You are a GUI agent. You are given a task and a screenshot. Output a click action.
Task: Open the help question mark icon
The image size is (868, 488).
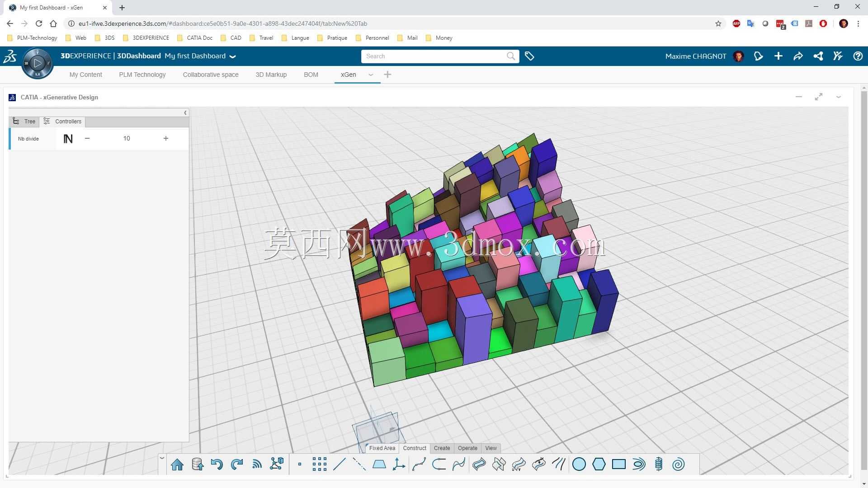point(858,56)
